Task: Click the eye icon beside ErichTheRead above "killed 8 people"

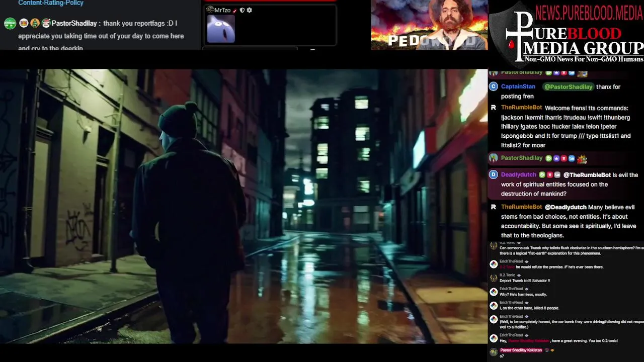Action: click(x=527, y=303)
